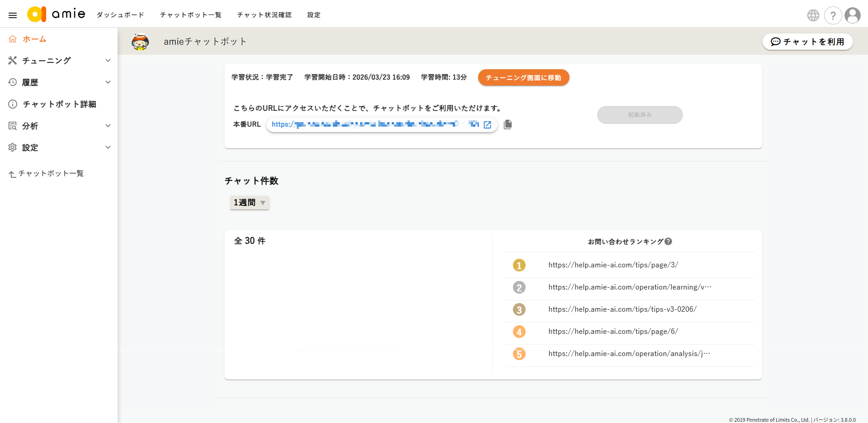Open the user account avatar
The image size is (868, 423).
click(x=852, y=15)
